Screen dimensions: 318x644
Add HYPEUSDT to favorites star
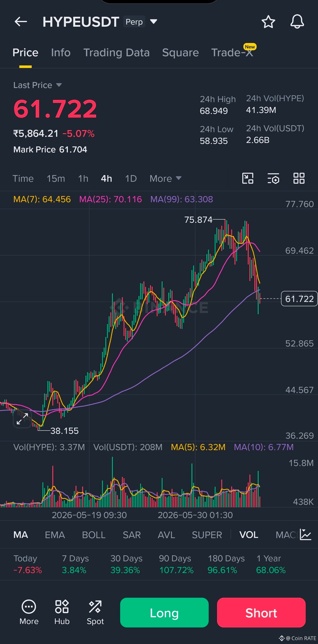(268, 22)
